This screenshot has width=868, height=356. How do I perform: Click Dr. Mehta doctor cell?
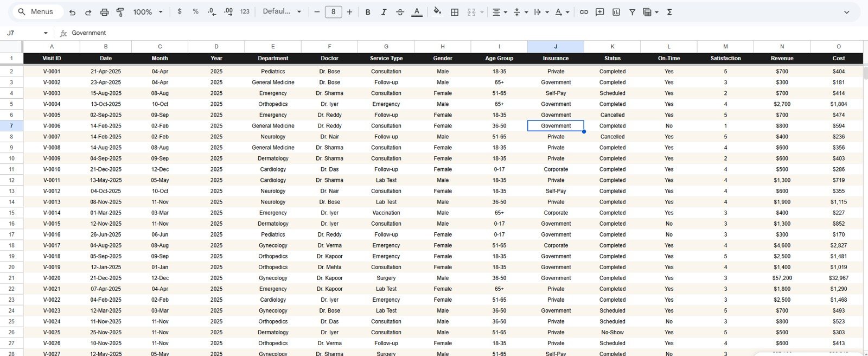(329, 267)
